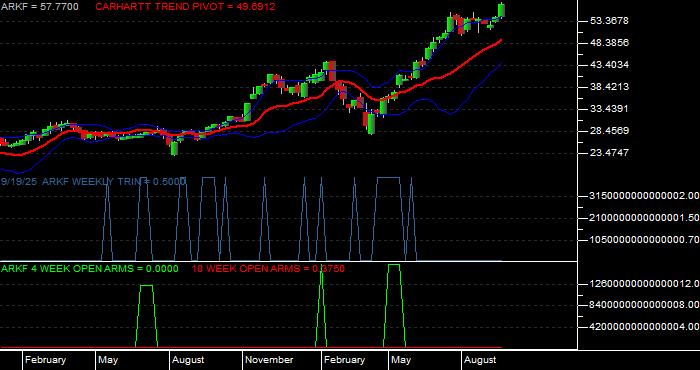Click the large red candle at the April low
The width and height of the screenshot is (700, 370).
(366, 118)
